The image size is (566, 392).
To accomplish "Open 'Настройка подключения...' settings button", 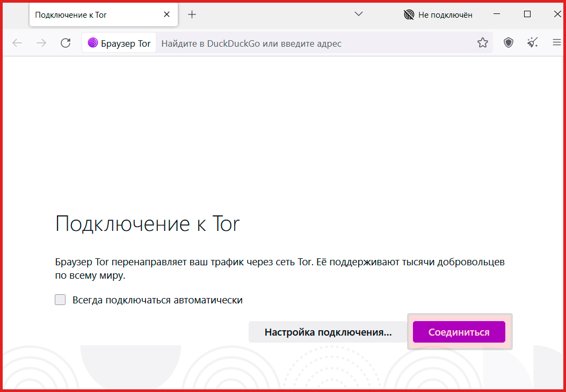I will (x=328, y=332).
